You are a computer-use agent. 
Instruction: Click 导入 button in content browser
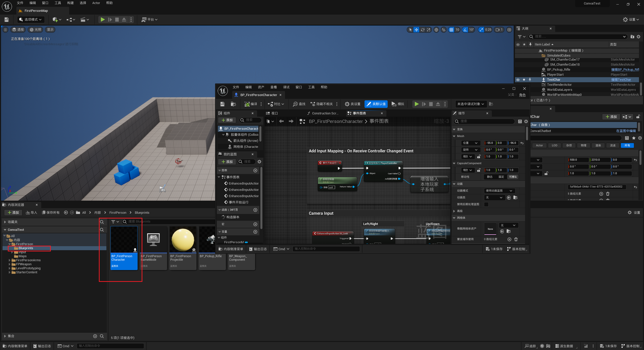32,212
